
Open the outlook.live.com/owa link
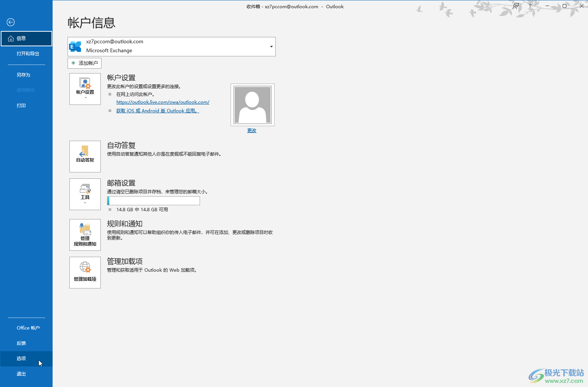(x=163, y=102)
